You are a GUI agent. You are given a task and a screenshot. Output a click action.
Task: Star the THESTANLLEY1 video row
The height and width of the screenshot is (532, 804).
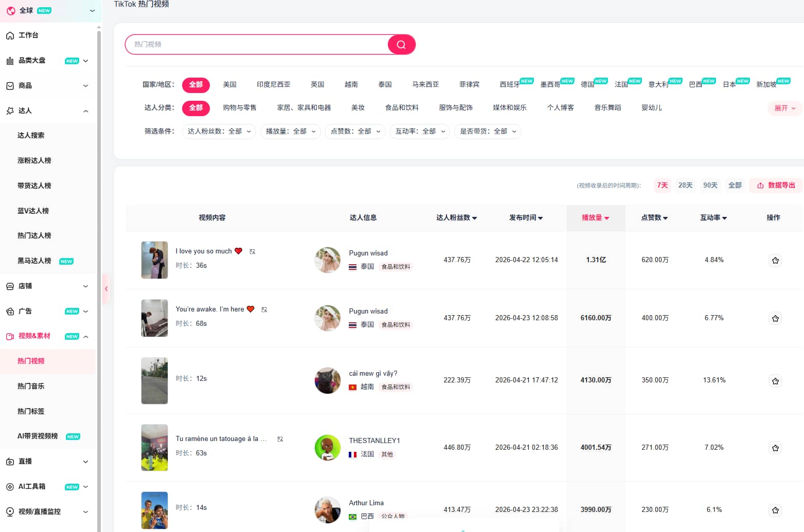point(775,448)
